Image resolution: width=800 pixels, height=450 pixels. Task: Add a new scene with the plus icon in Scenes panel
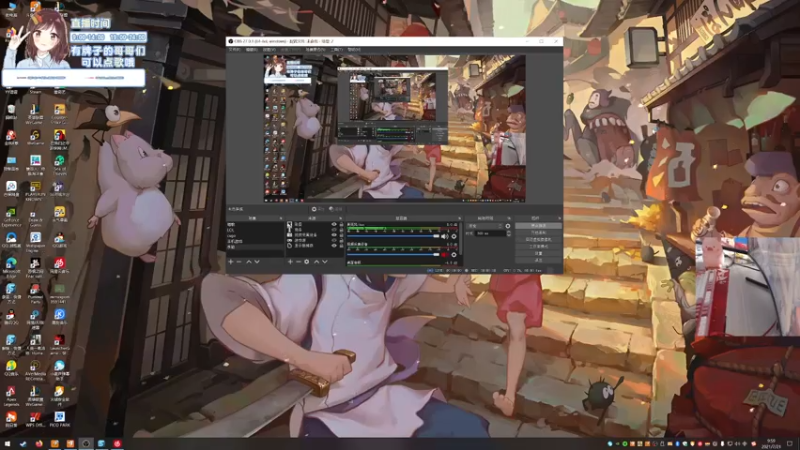pyautogui.click(x=231, y=262)
